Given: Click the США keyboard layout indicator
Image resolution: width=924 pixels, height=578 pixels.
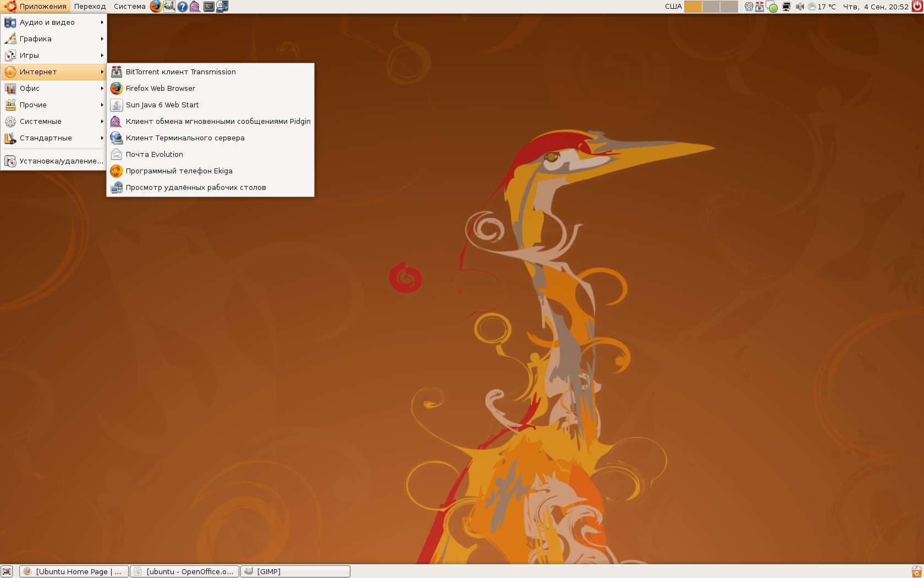Looking at the screenshot, I should (x=673, y=7).
